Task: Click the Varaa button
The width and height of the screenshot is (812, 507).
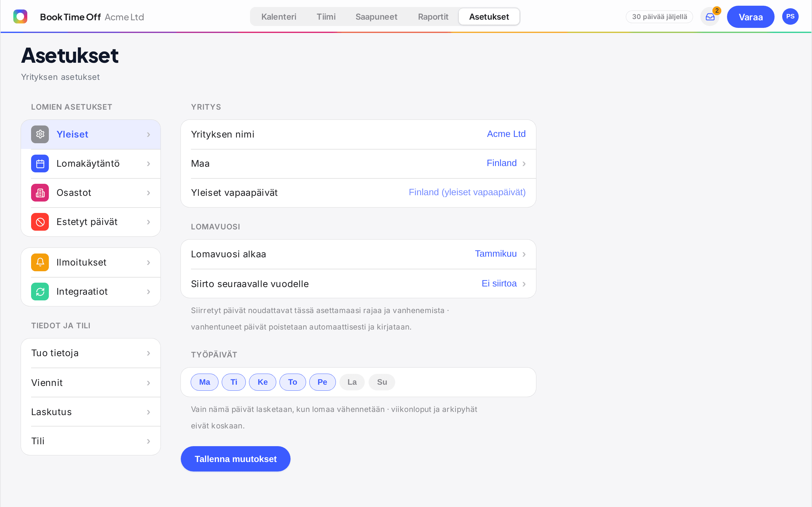Action: click(x=750, y=17)
